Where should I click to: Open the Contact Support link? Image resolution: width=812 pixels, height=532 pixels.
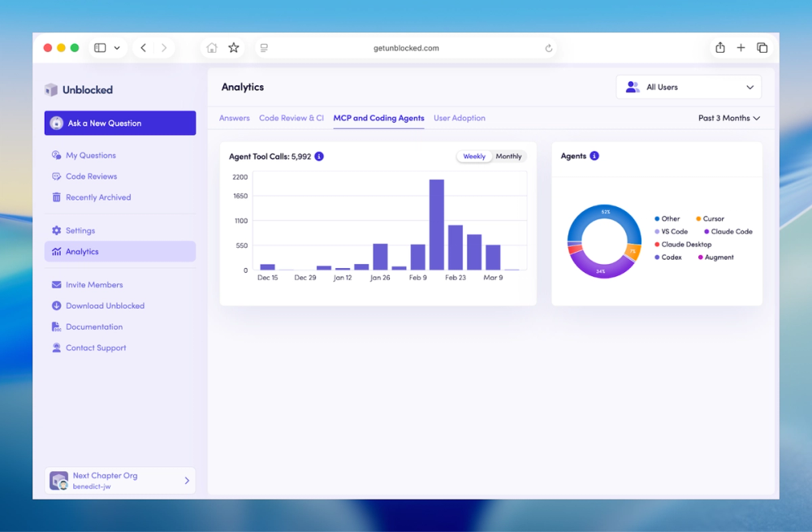coord(96,348)
